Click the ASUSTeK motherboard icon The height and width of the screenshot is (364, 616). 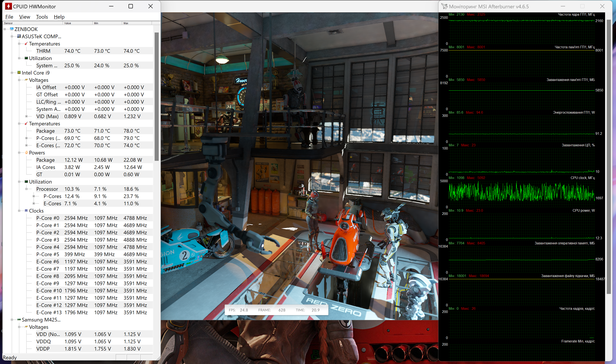click(x=19, y=36)
